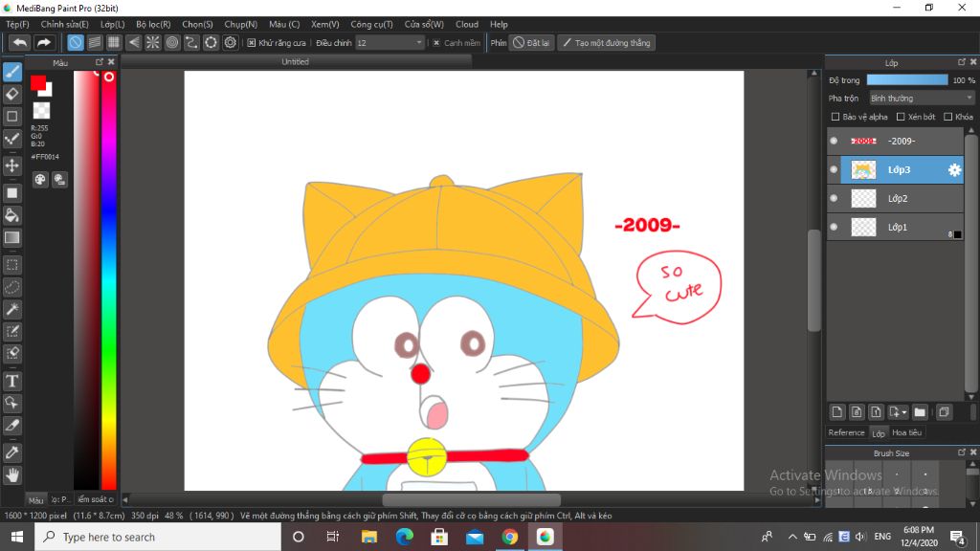This screenshot has height=551, width=980.
Task: Hide the Lớp3 layer
Action: click(x=834, y=170)
